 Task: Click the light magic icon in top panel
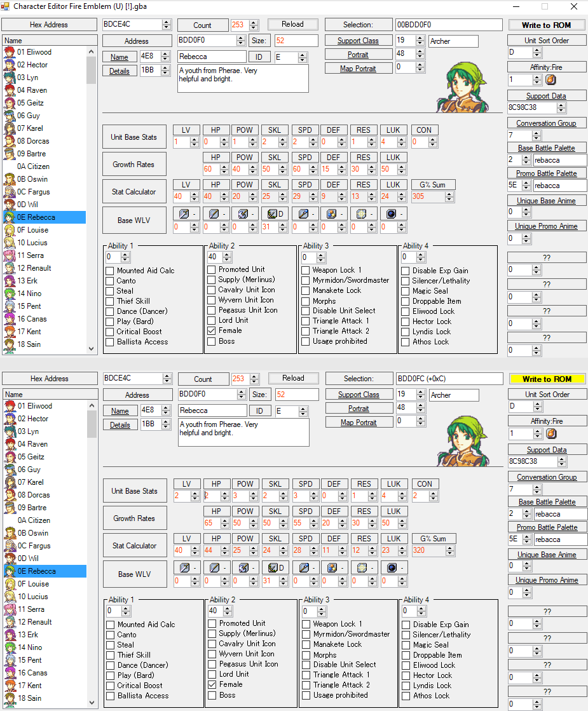[x=361, y=213]
